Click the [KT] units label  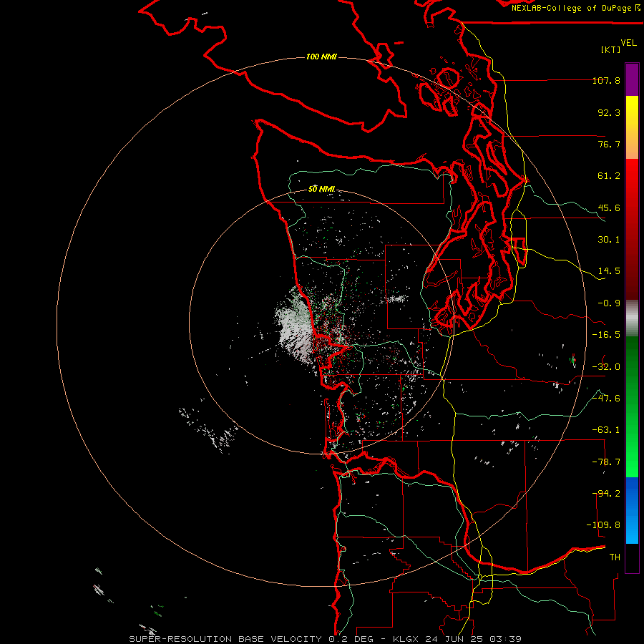point(611,49)
